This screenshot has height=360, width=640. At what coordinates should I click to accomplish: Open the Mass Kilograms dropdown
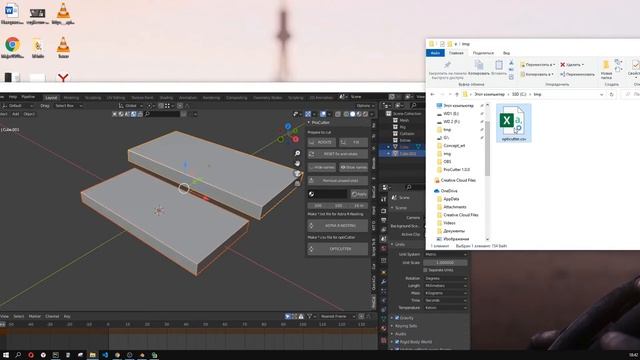coord(445,293)
